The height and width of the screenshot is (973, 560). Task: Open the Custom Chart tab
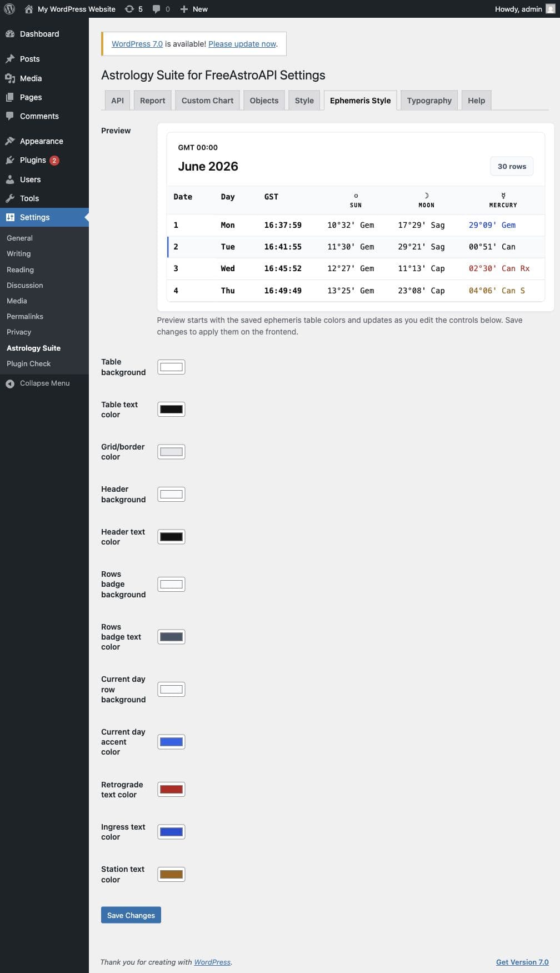[207, 101]
